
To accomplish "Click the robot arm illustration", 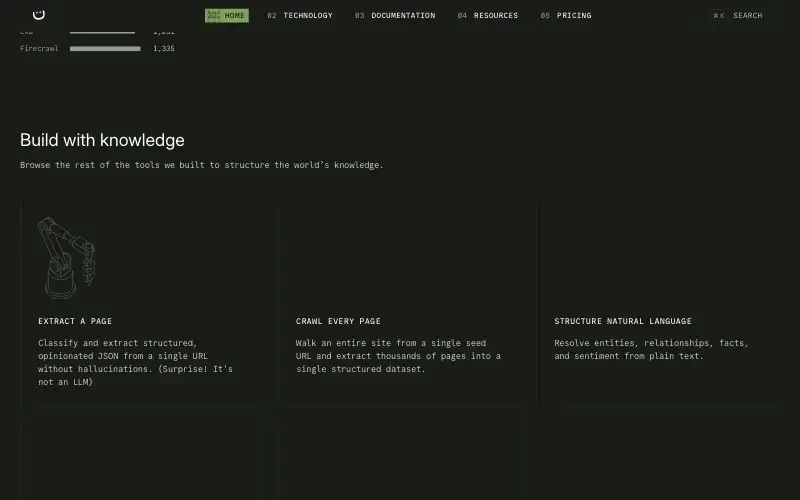I will click(x=66, y=258).
